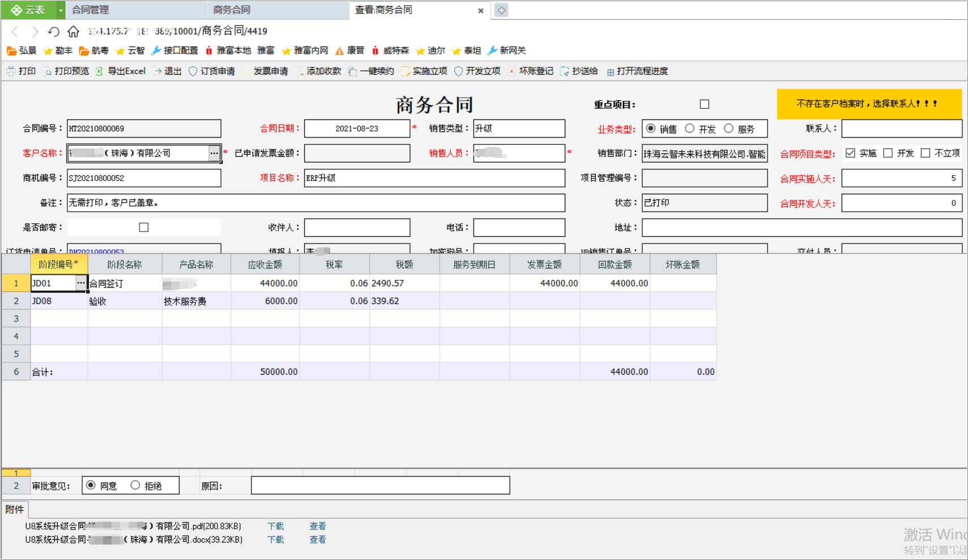Open the 威特森 bookmark
Viewport: 968px width, 560px height.
pyautogui.click(x=390, y=51)
